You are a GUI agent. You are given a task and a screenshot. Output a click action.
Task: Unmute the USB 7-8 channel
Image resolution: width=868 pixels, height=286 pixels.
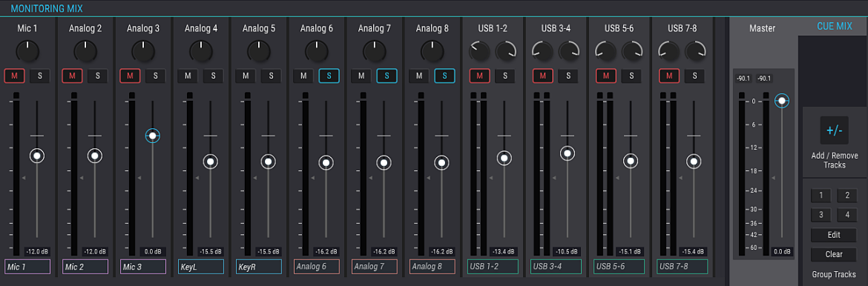[x=668, y=76]
